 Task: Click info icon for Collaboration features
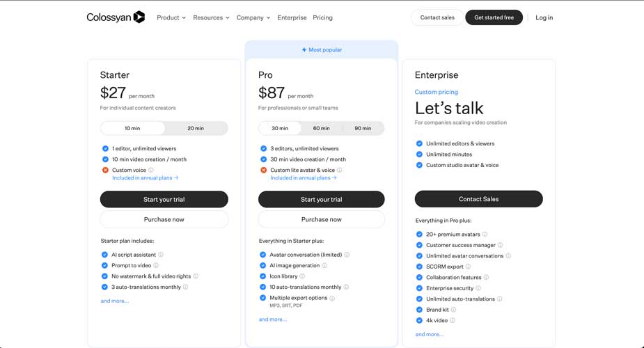click(x=486, y=278)
